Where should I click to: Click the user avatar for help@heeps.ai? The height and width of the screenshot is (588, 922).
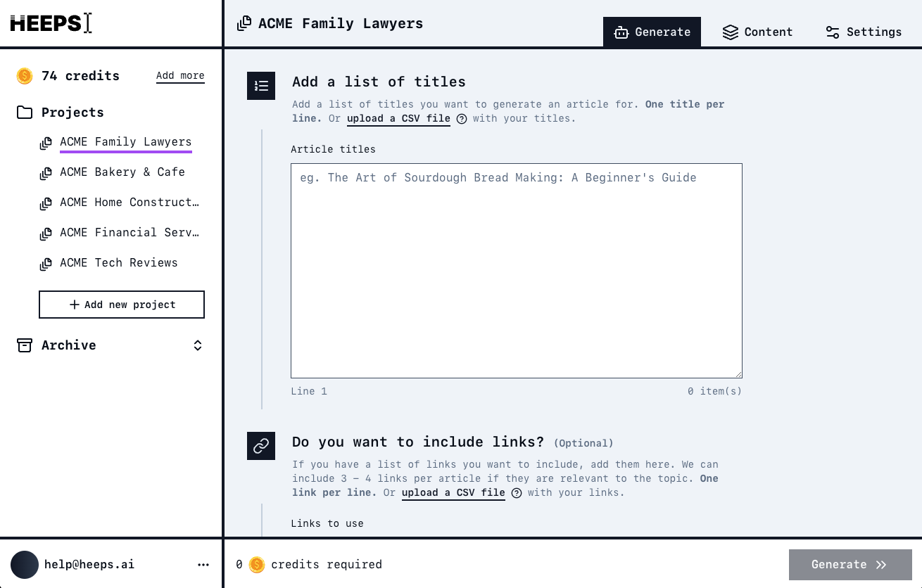coord(25,564)
